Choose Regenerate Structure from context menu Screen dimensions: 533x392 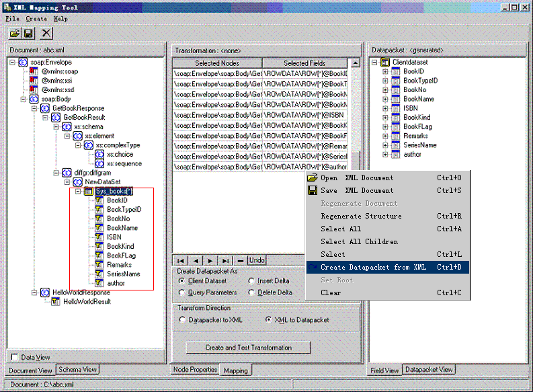click(361, 216)
